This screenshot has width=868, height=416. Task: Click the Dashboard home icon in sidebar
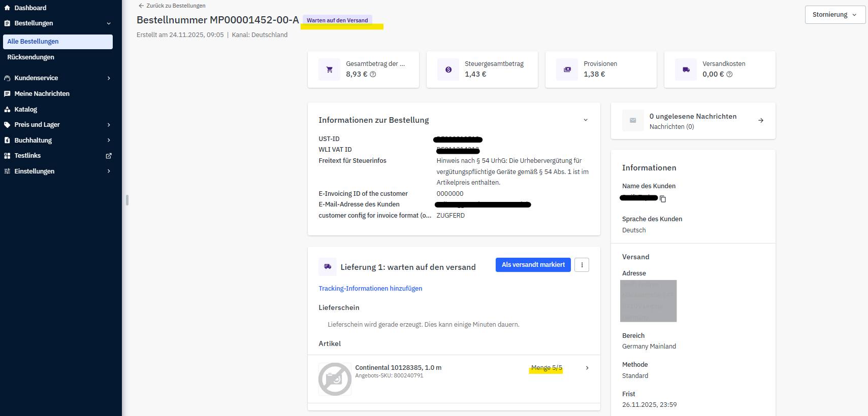7,8
